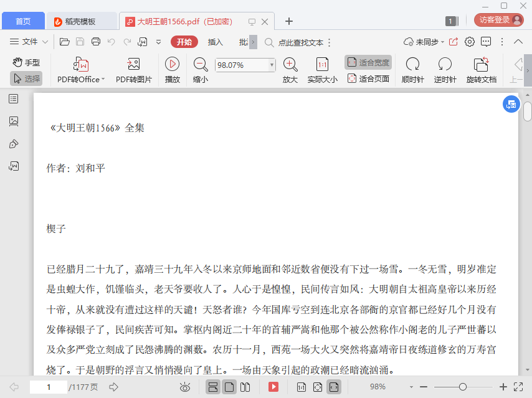Expand the 文件 menu chevron

tap(45, 42)
